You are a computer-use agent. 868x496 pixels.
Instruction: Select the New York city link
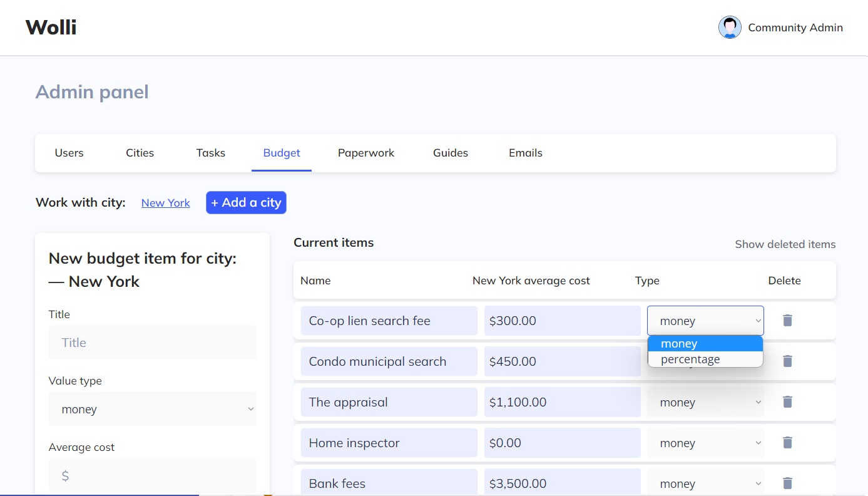pos(166,203)
